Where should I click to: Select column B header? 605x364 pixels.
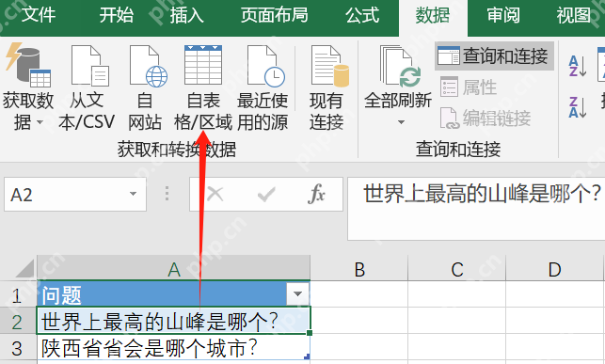coord(359,269)
